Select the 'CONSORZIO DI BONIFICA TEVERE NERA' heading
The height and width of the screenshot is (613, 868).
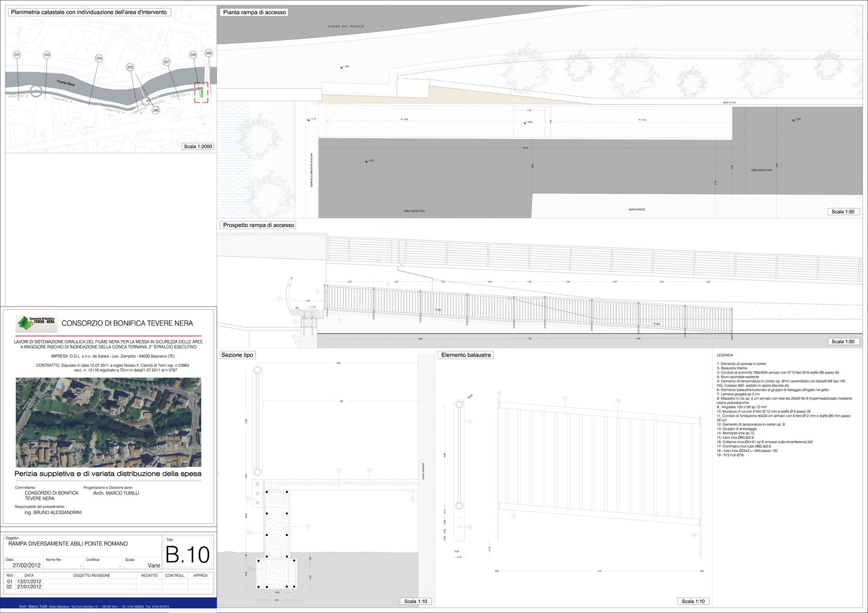pos(128,323)
